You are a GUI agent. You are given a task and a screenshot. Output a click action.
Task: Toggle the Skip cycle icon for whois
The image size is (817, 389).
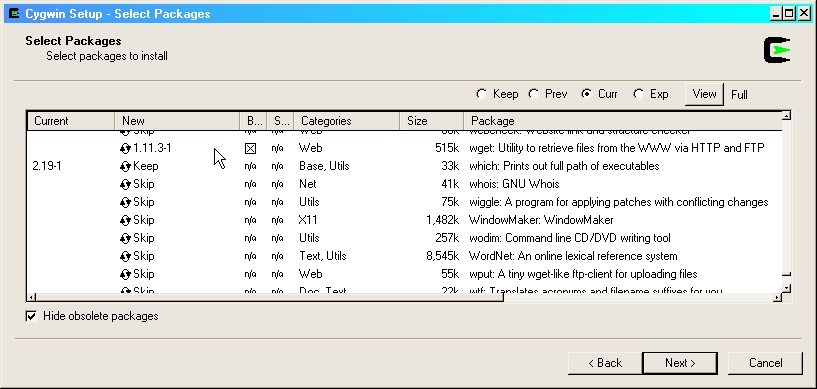click(x=125, y=184)
